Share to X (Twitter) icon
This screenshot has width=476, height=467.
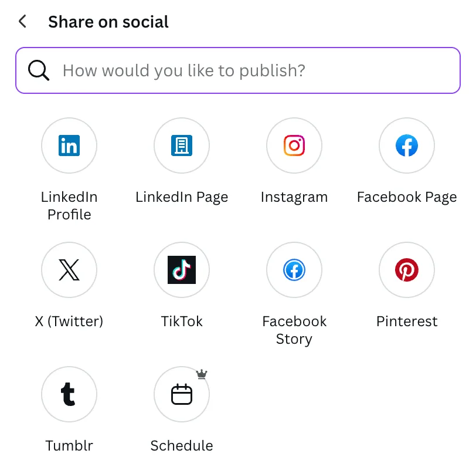(69, 270)
